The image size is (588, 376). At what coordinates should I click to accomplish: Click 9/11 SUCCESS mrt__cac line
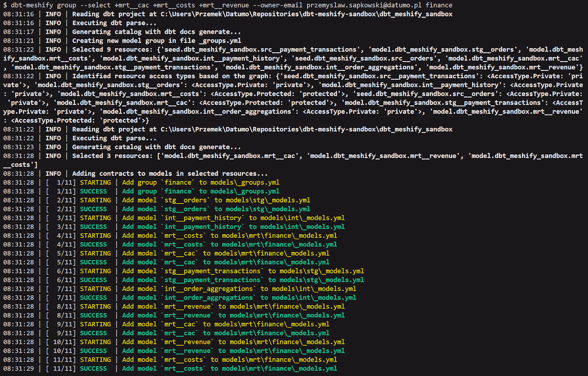[166, 333]
